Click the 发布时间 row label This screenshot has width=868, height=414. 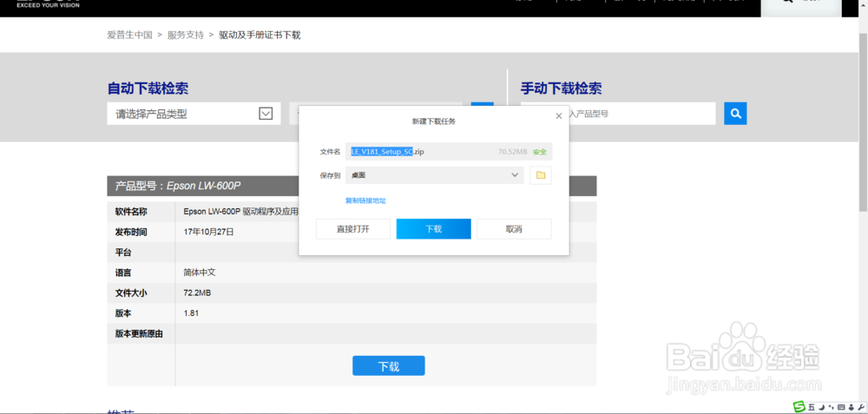pyautogui.click(x=131, y=232)
